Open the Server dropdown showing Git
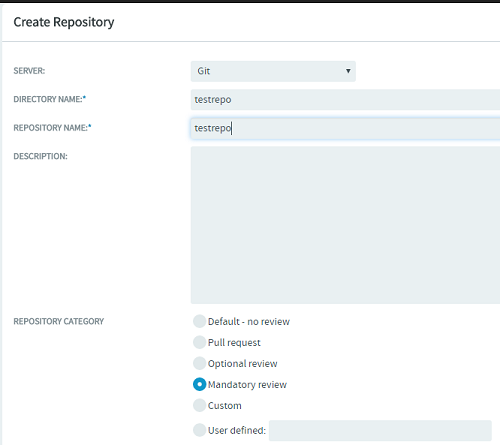500x445 pixels. pyautogui.click(x=273, y=71)
